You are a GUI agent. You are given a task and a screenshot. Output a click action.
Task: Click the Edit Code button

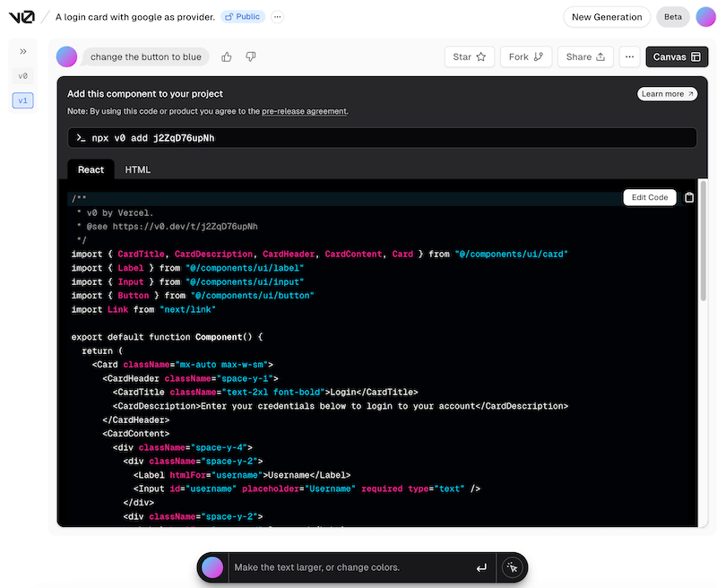[650, 197]
